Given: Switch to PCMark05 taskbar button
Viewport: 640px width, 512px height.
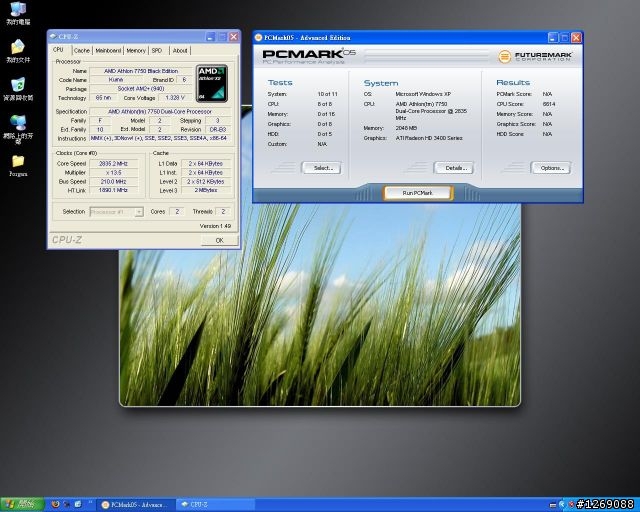Looking at the screenshot, I should point(136,505).
